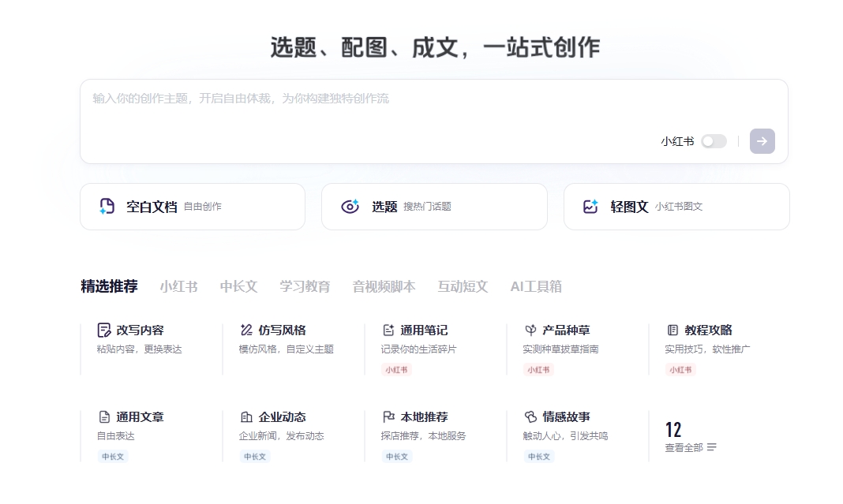This screenshot has width=843, height=504.
Task: Click the 轻图文 image icon
Action: (x=590, y=207)
